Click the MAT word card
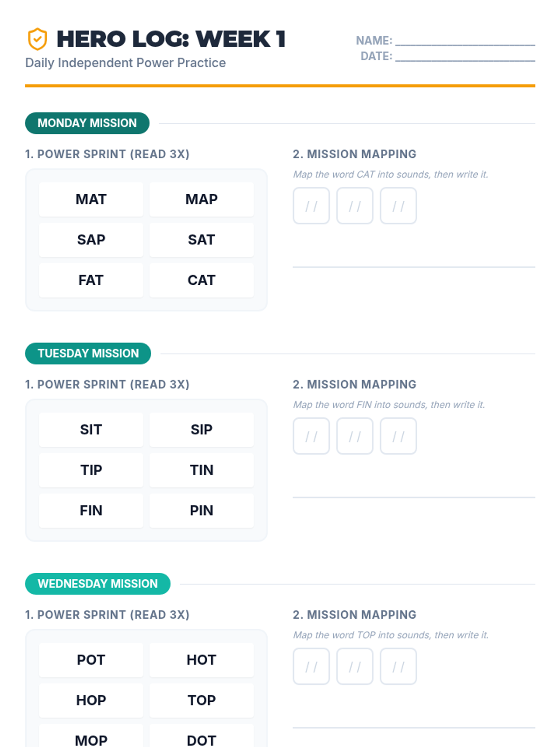The height and width of the screenshot is (747, 560). (91, 199)
